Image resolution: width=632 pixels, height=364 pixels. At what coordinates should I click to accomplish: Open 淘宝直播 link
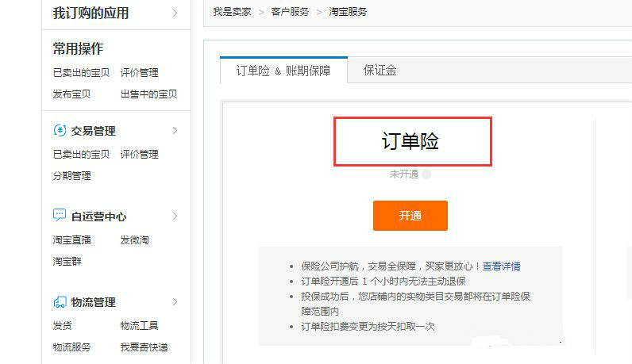[71, 240]
